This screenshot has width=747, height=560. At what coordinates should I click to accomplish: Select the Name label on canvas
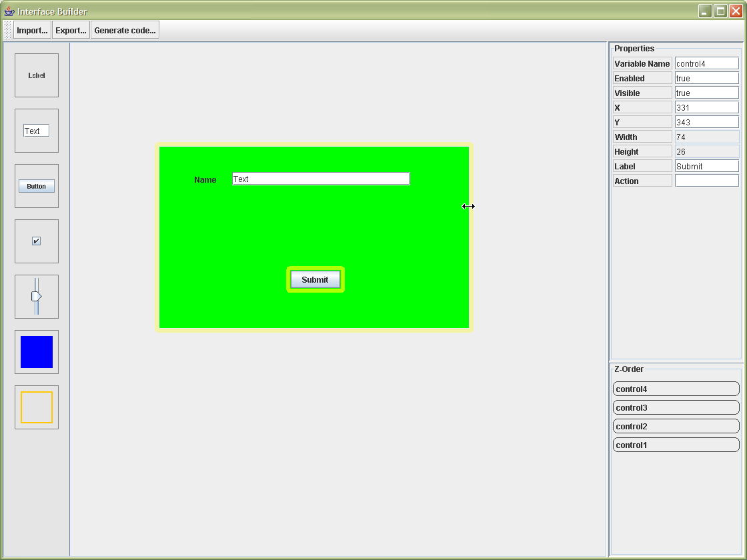click(205, 180)
